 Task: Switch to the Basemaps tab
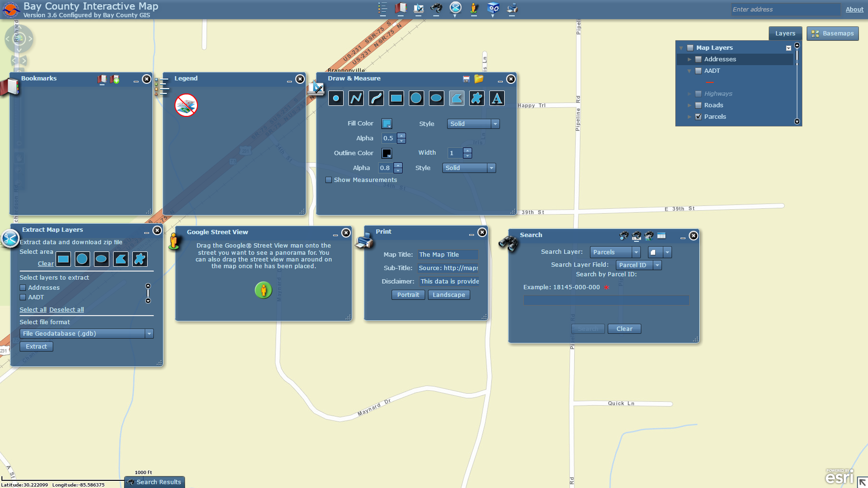pos(833,33)
